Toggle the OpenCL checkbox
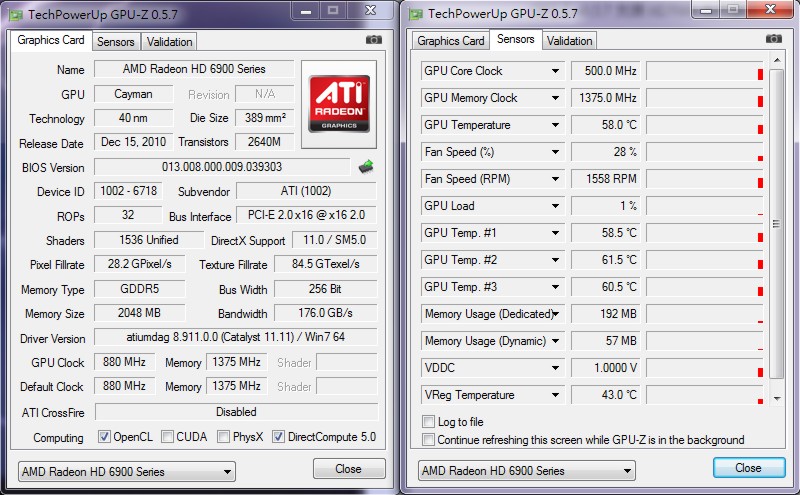Image resolution: width=800 pixels, height=495 pixels. [x=104, y=437]
